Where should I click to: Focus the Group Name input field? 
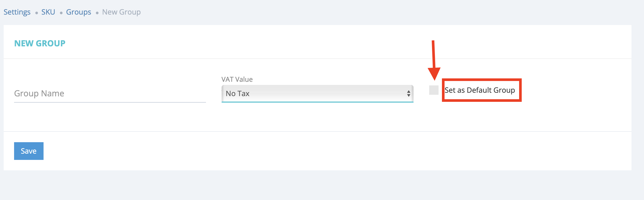(x=110, y=93)
